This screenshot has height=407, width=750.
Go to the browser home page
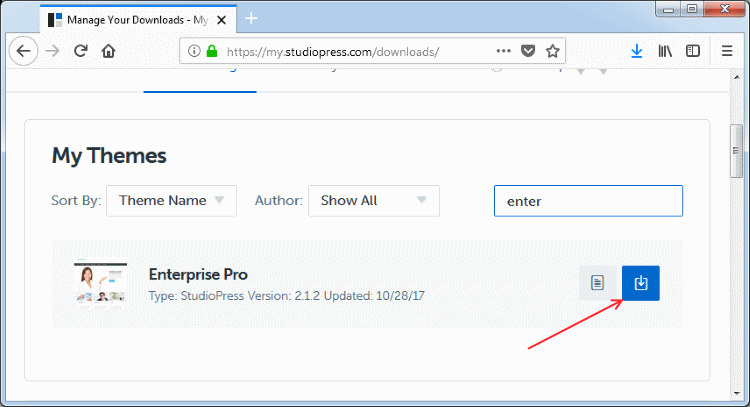109,51
